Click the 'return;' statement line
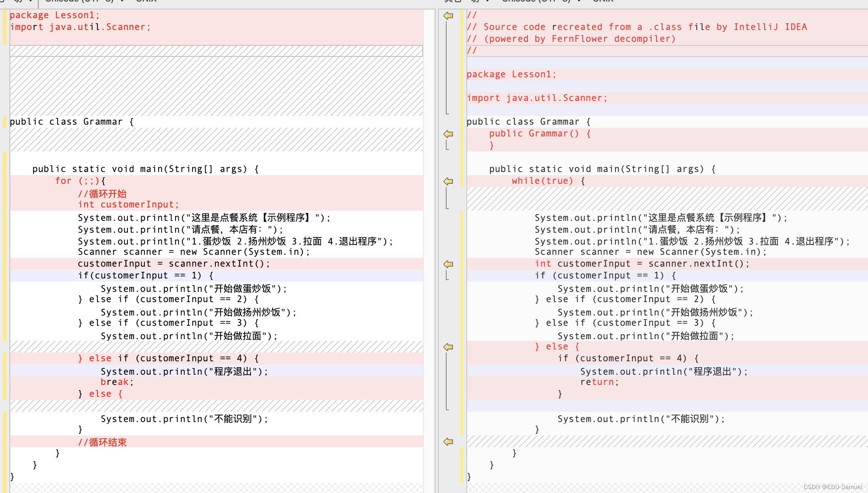868x493 pixels. coord(599,382)
